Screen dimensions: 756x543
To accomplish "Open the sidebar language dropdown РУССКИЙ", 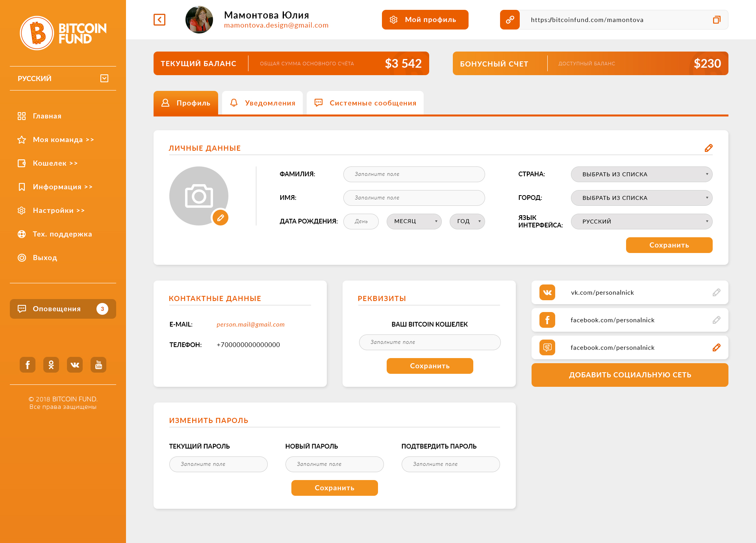I will coord(63,78).
